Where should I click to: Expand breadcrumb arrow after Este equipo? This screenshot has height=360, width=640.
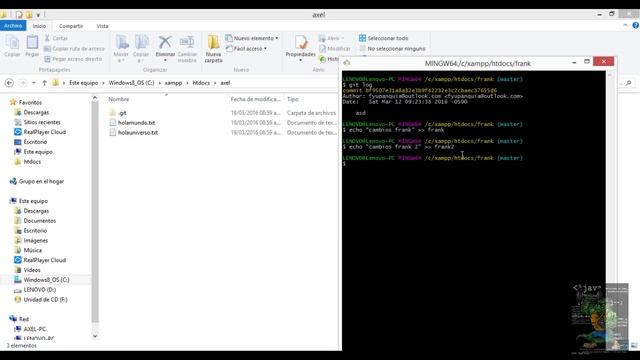103,83
